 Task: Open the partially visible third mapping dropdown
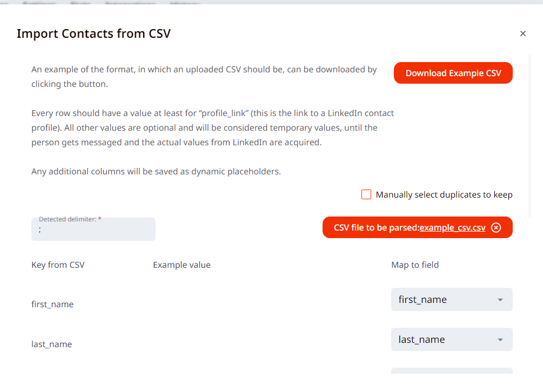(x=451, y=371)
